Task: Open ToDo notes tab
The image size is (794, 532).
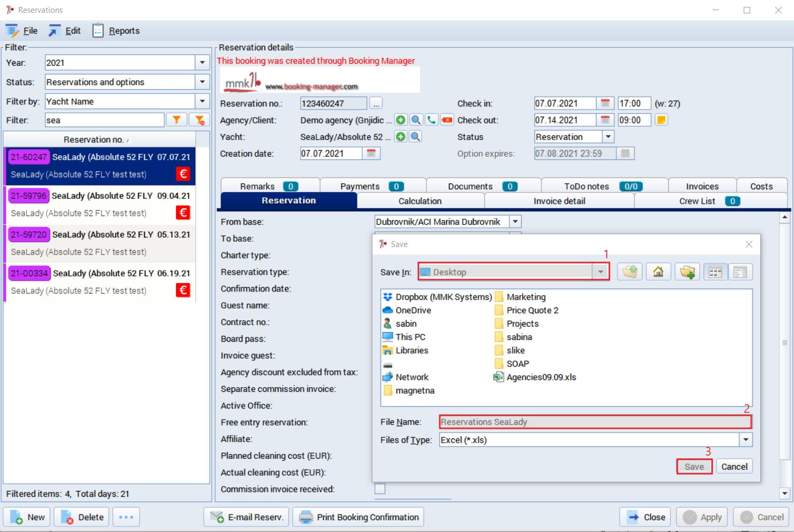Action: [604, 186]
